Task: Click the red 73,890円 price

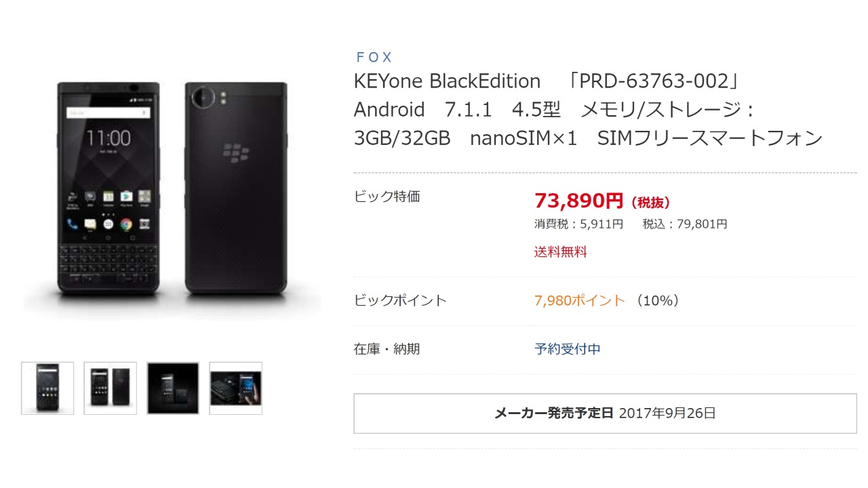Action: [x=578, y=201]
